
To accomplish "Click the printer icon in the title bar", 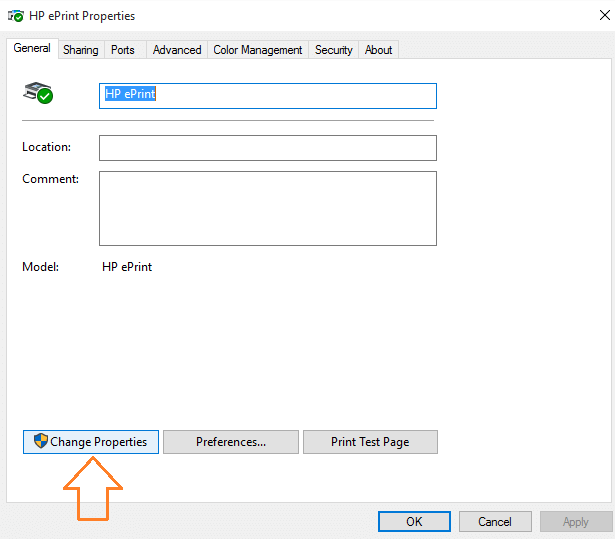I will coord(16,16).
